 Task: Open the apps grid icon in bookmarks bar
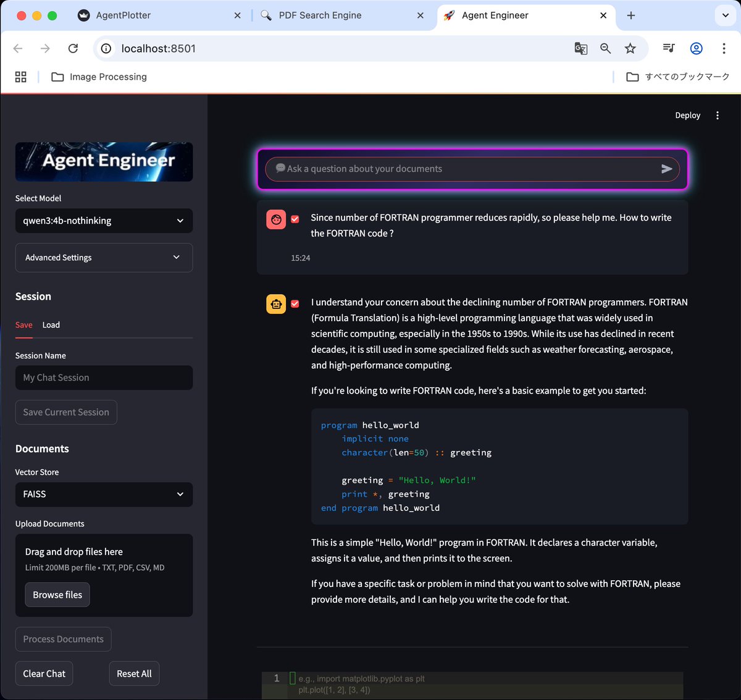click(21, 77)
